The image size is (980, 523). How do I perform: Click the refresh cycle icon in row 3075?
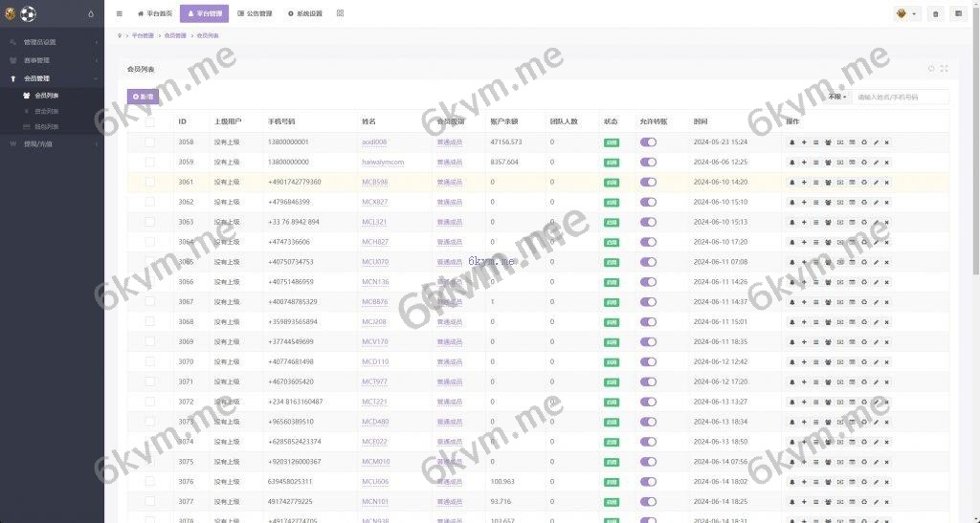click(864, 462)
